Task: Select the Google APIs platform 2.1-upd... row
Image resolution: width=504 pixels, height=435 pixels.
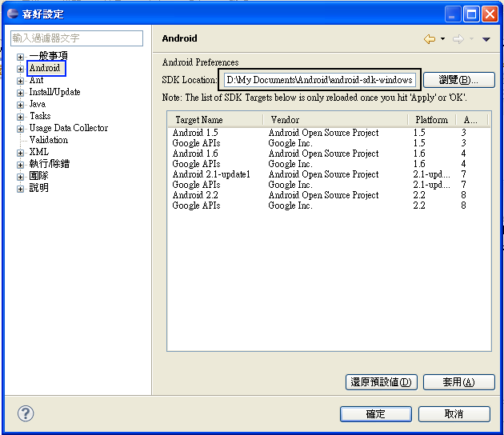Action: 329,185
